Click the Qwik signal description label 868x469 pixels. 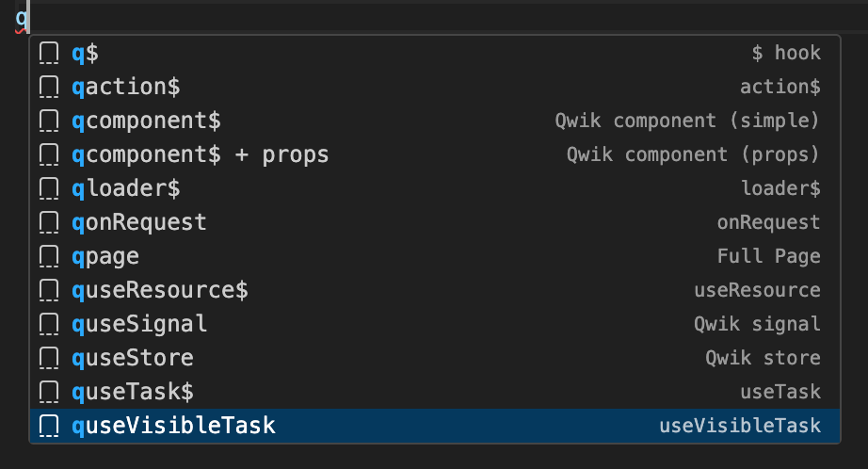[x=757, y=324]
